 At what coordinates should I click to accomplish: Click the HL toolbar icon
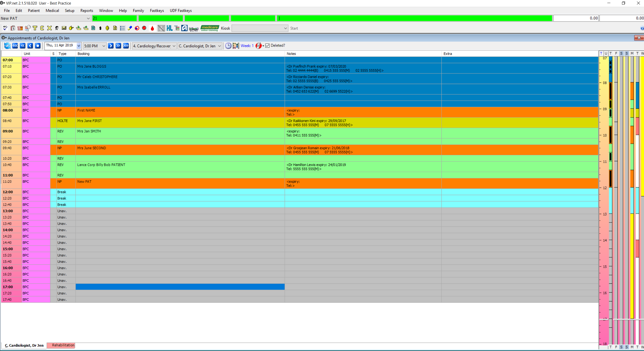pos(169,28)
